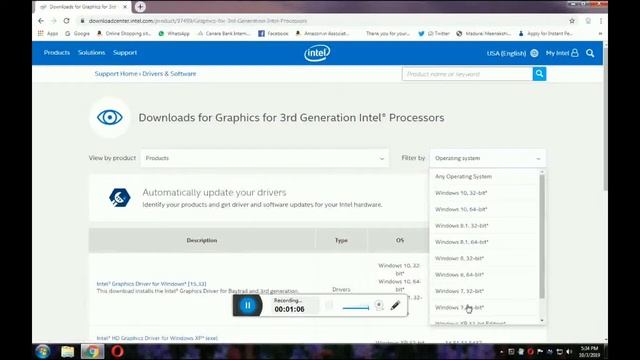Click USA (English) region selector
The height and width of the screenshot is (360, 640).
click(506, 53)
